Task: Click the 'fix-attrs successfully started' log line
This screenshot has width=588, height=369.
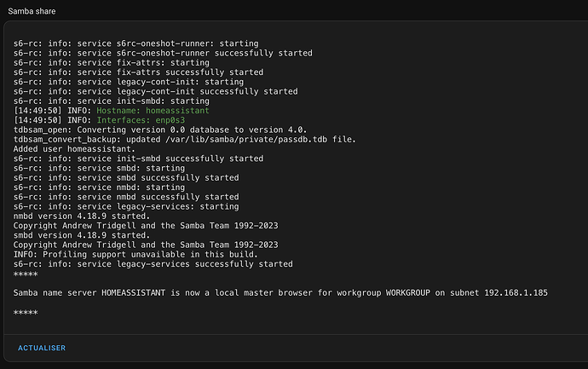Action: 138,72
